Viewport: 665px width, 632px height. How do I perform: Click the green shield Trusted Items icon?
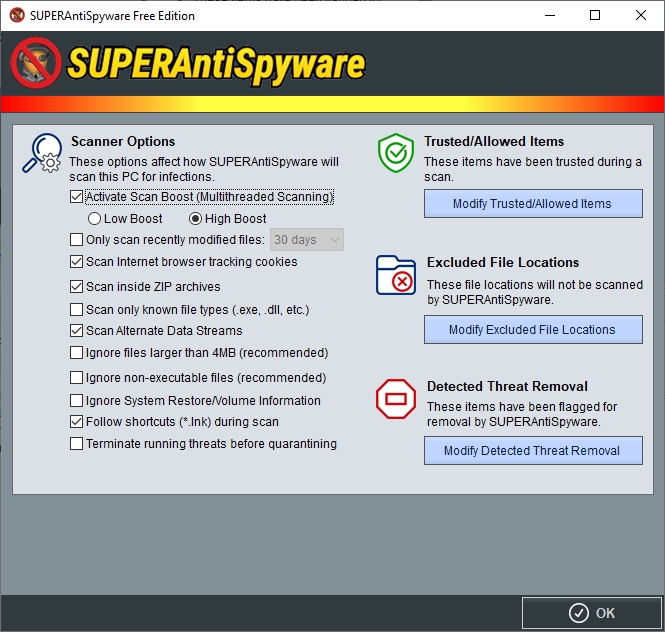point(396,153)
